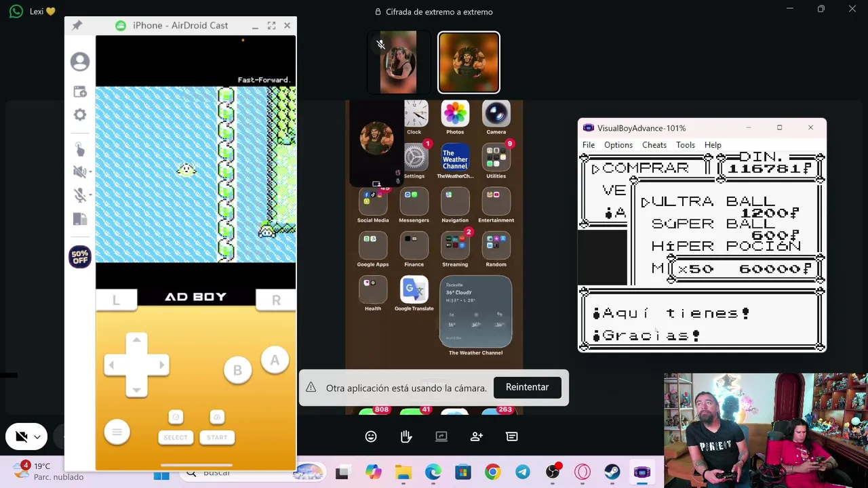Image resolution: width=868 pixels, height=488 pixels.
Task: Open the AirDroid Cast account profile icon
Action: click(x=80, y=62)
